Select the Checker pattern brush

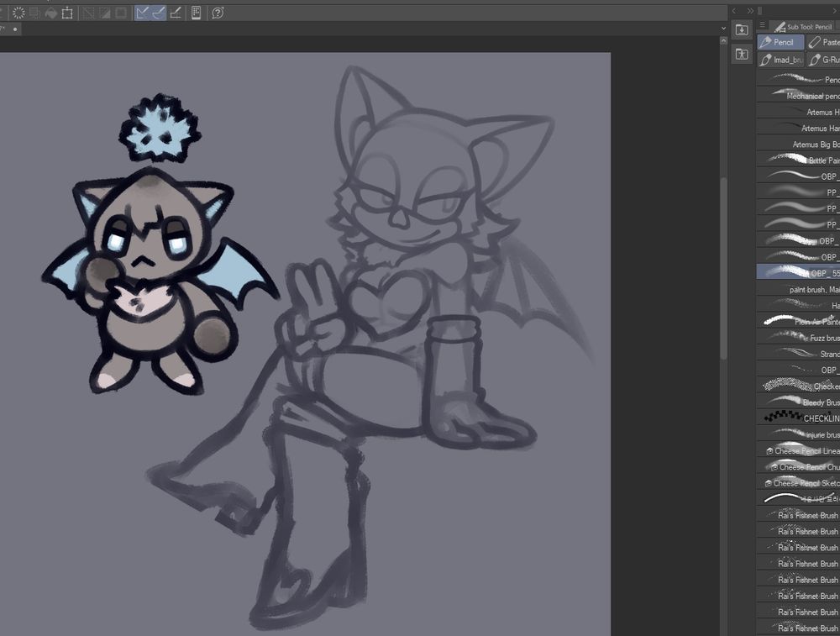798,386
